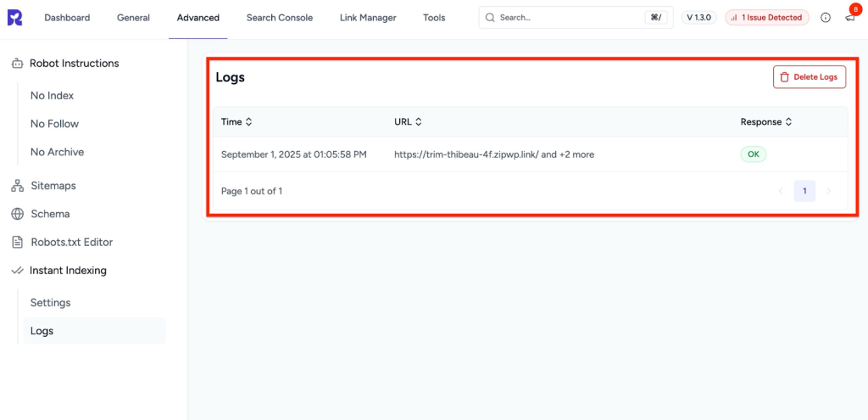
Task: Click the Sitemaps hierarchy icon
Action: tap(17, 186)
